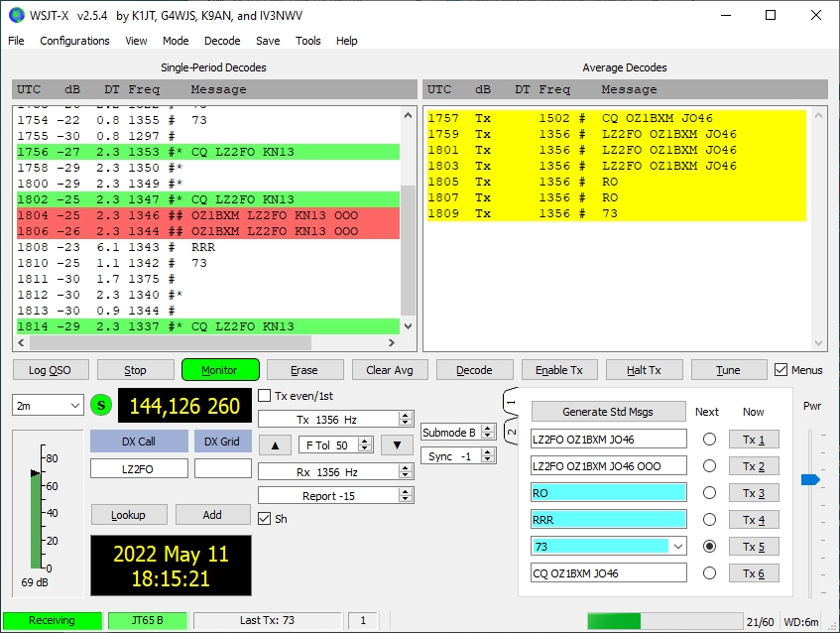The width and height of the screenshot is (840, 633).
Task: Click the 1814 CQ LZ2FO KN13 decode line
Action: click(x=208, y=326)
